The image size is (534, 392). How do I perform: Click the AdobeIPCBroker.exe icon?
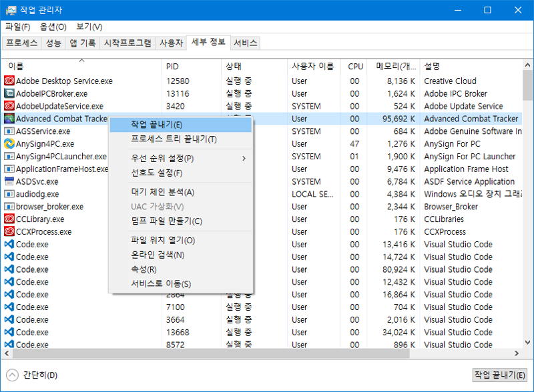9,93
